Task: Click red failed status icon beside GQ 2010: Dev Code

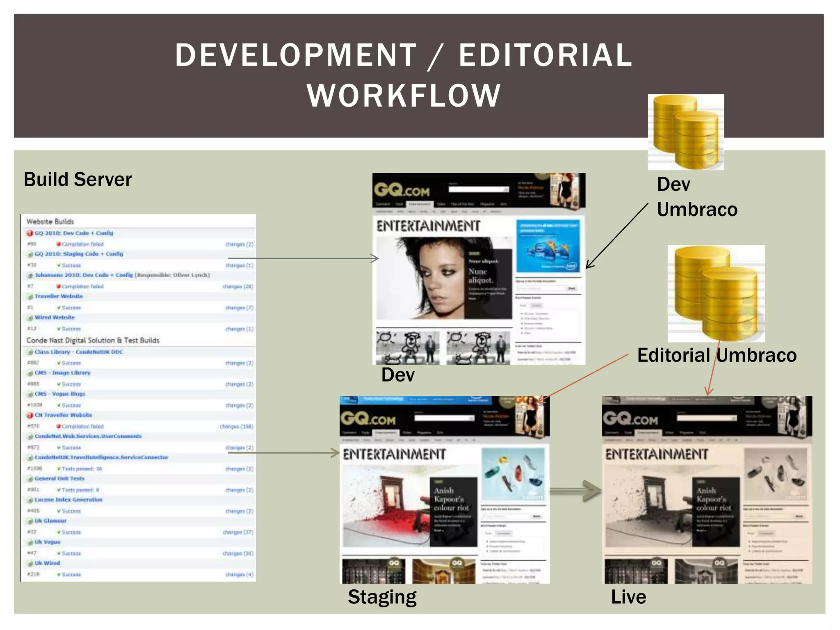Action: tap(30, 233)
